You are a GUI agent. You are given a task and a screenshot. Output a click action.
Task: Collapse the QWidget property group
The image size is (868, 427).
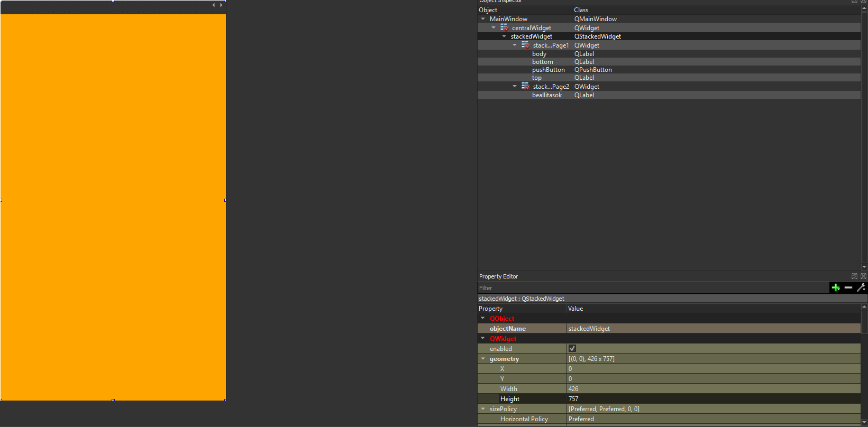point(482,338)
